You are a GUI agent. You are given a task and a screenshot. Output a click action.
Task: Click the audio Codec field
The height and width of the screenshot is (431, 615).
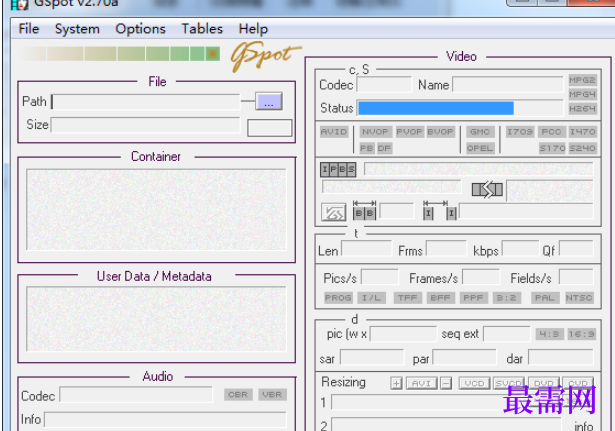click(x=136, y=395)
